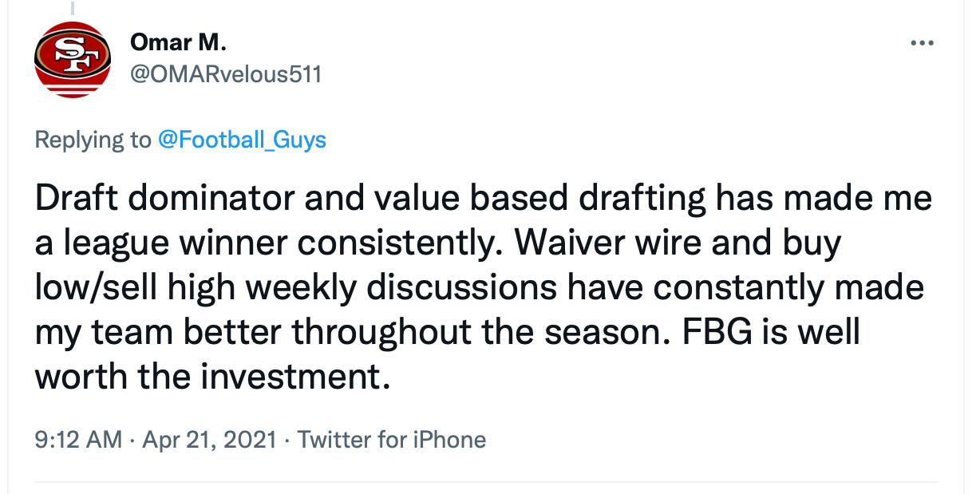980x494 pixels.
Task: Open the Twitter for iPhone source link
Action: click(391, 439)
